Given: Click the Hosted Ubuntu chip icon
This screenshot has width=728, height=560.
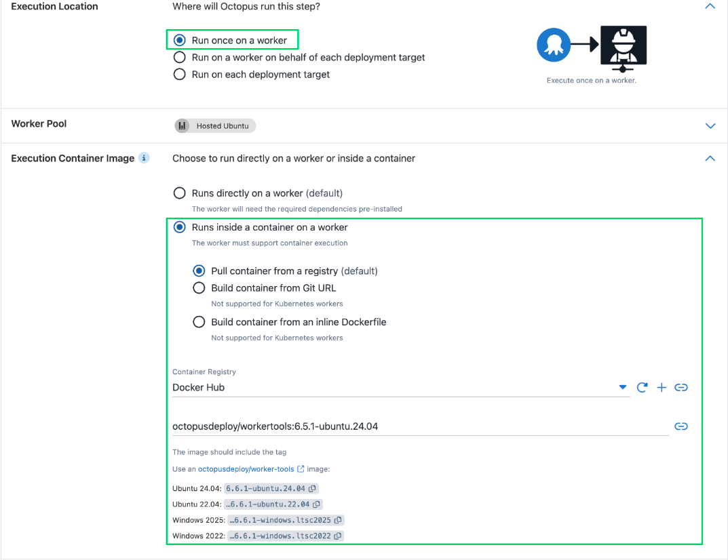Looking at the screenshot, I should (x=182, y=125).
